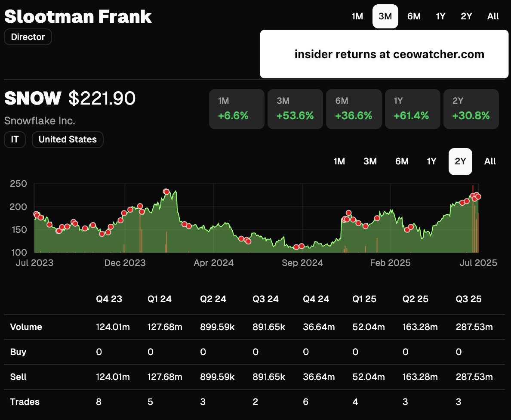Select the chart's active 2Y range
This screenshot has height=420, width=511.
tap(461, 161)
